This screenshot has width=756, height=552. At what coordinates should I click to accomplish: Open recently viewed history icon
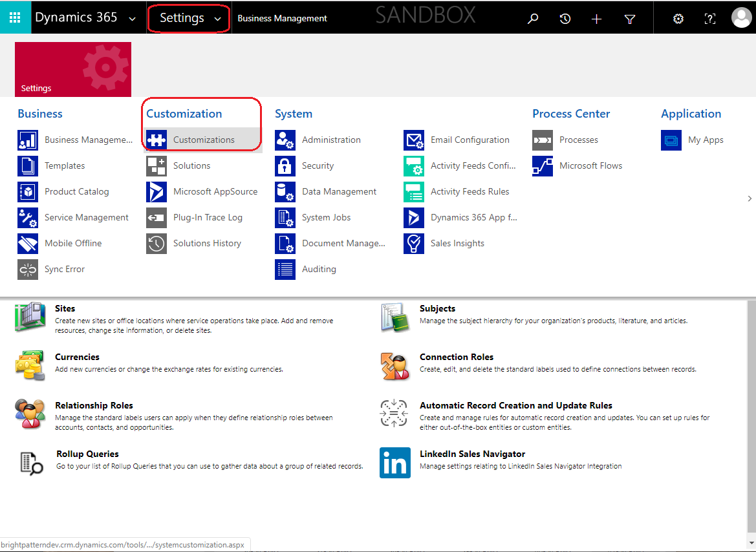(x=565, y=19)
